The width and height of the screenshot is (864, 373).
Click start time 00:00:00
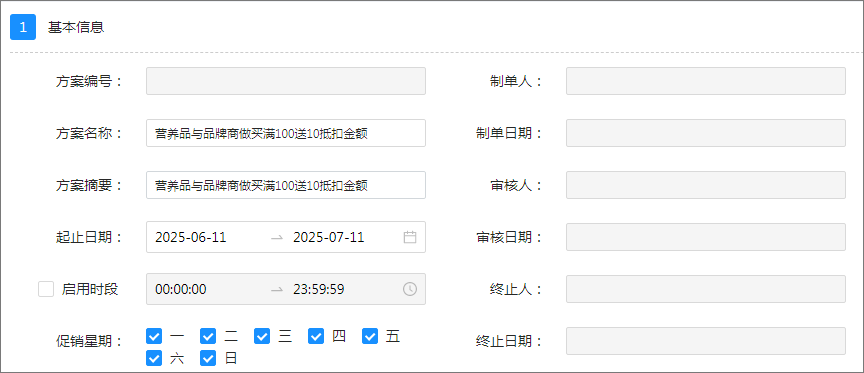[x=181, y=289]
